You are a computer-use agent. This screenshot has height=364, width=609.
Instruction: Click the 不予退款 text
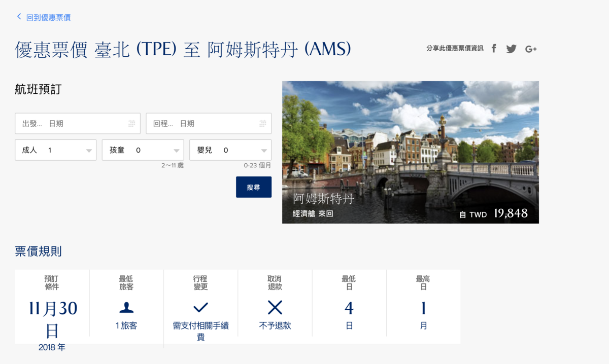[x=275, y=326]
